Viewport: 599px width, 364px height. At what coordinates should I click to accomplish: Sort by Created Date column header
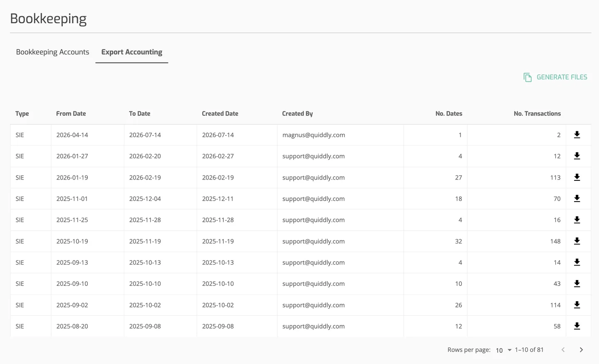tap(220, 113)
